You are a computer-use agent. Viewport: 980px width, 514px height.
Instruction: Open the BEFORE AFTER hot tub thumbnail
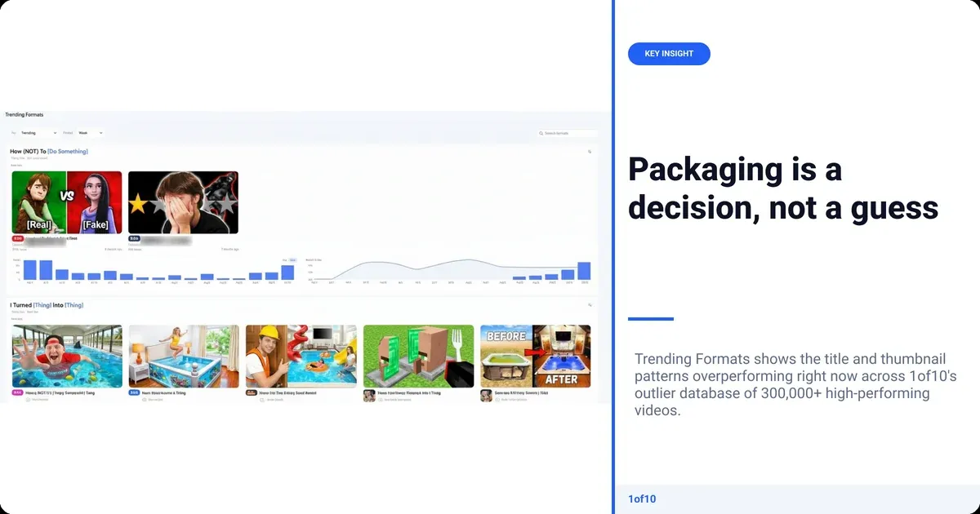(x=535, y=357)
